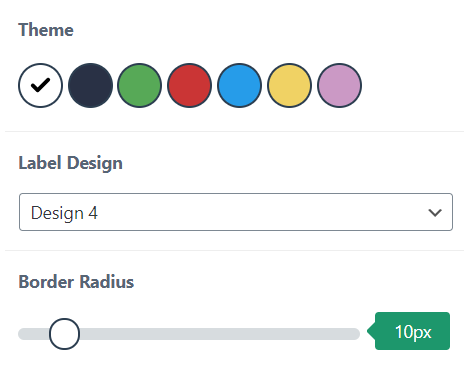Pick the green theme color

[x=140, y=85]
